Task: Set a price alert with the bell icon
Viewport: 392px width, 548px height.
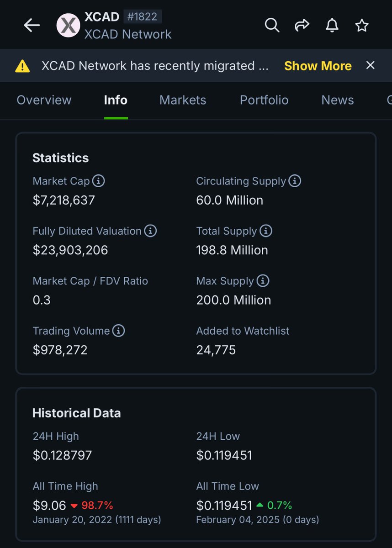Action: pos(332,26)
